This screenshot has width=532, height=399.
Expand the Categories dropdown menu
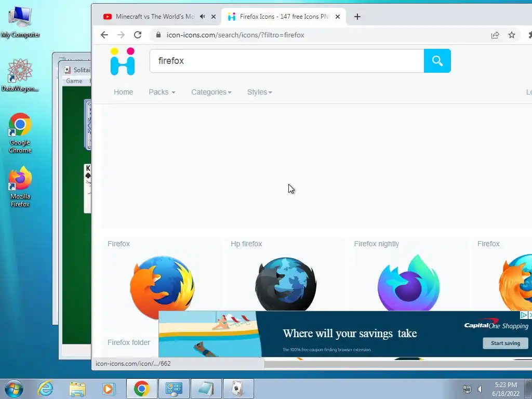point(211,92)
